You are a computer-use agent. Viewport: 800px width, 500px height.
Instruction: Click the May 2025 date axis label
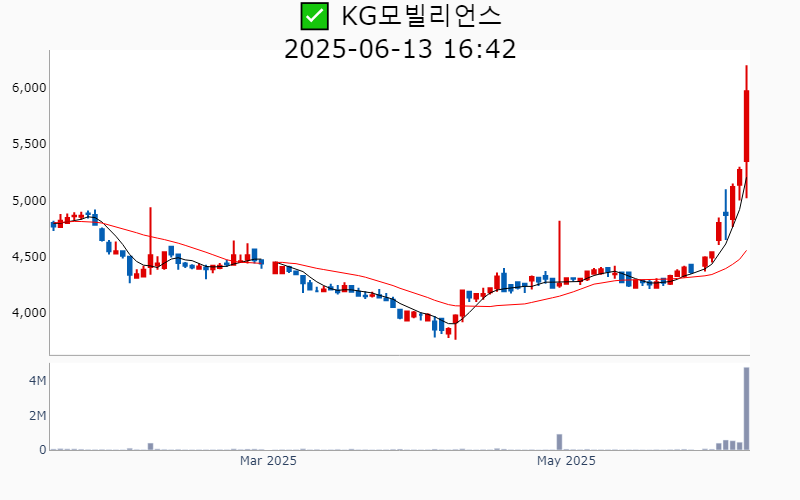tap(566, 461)
